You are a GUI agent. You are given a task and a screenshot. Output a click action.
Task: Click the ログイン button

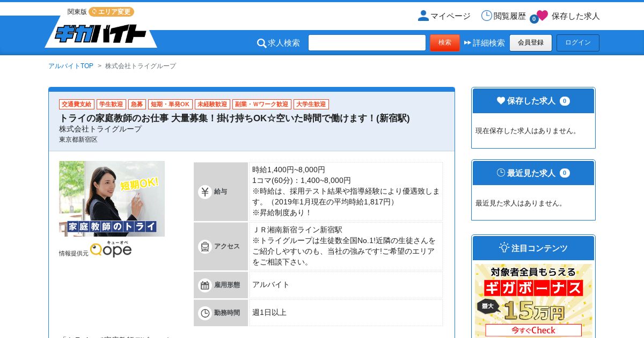point(578,43)
